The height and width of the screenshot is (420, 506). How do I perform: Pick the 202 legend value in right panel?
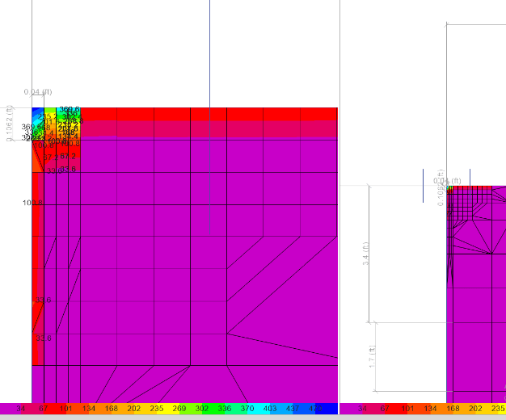(475, 409)
